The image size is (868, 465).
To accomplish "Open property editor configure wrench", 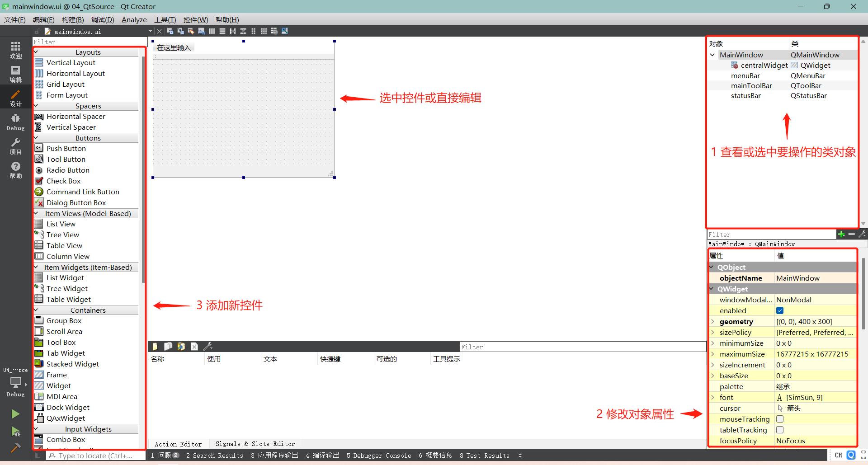I will point(862,234).
